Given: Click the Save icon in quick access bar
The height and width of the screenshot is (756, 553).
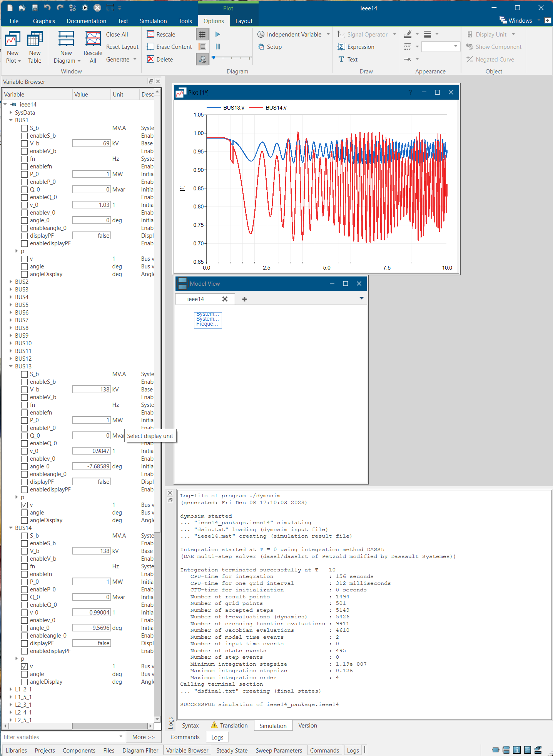Looking at the screenshot, I should 35,8.
